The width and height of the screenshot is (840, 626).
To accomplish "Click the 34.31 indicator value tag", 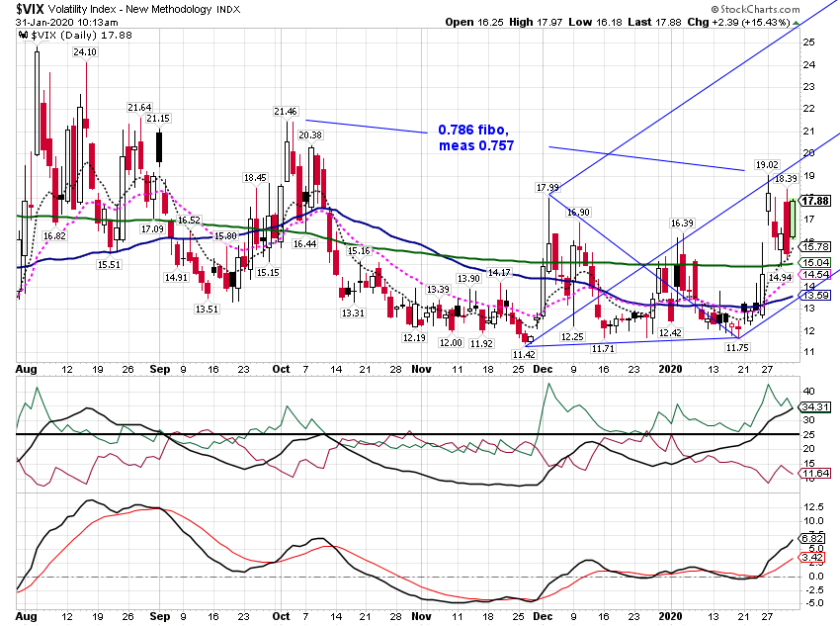I will point(815,406).
